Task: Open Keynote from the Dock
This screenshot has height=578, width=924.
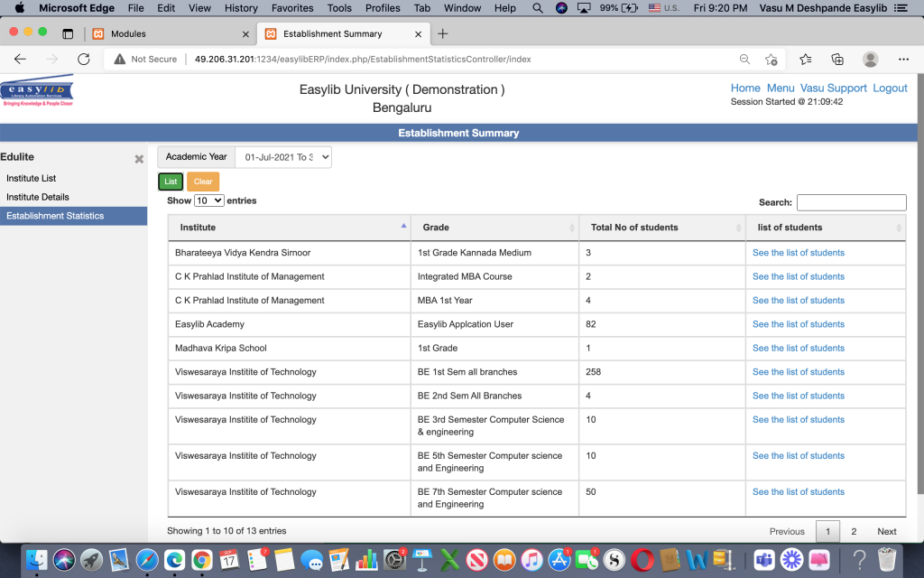Action: pyautogui.click(x=422, y=559)
